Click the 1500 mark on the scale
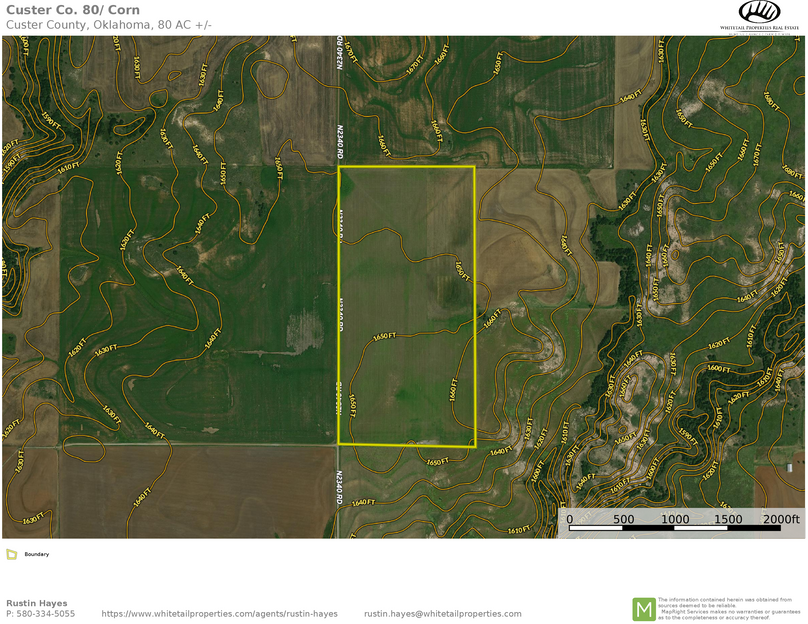808x624 pixels. [x=728, y=519]
